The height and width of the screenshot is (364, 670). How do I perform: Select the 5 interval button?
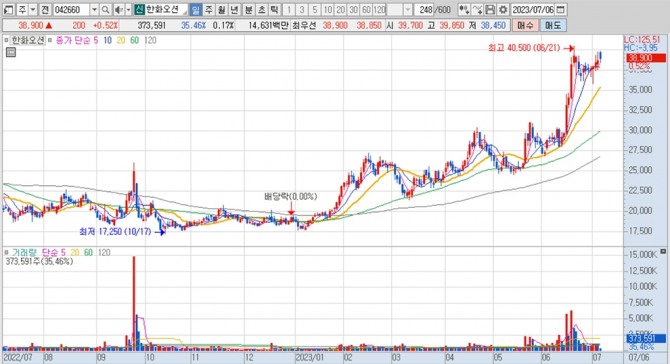pos(315,9)
